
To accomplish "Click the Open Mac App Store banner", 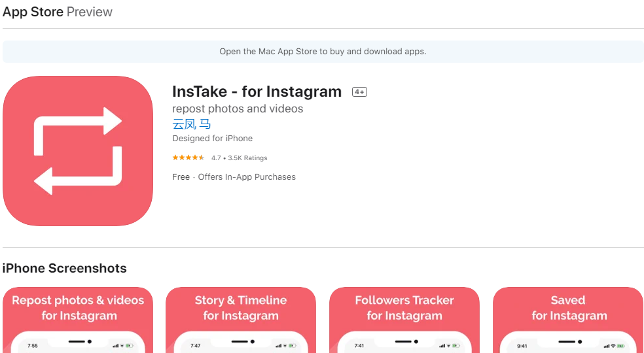I will [x=323, y=52].
